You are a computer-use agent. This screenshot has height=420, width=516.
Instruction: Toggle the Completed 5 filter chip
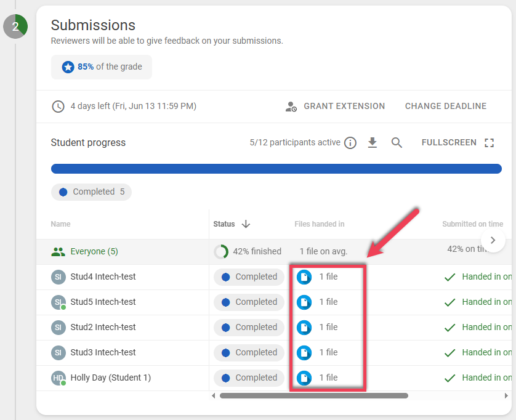pyautogui.click(x=91, y=192)
